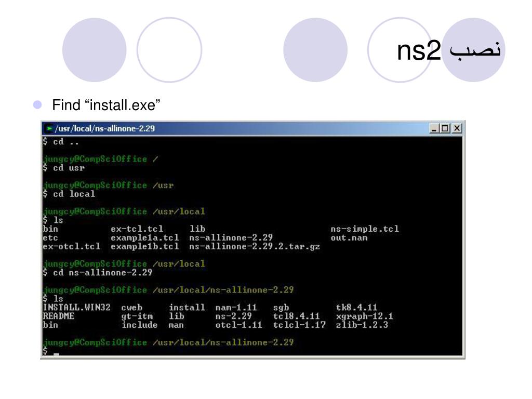Click ex-otcl.tcl in the listing
Image resolution: width=532 pixels, height=399 pixels.
[72, 247]
